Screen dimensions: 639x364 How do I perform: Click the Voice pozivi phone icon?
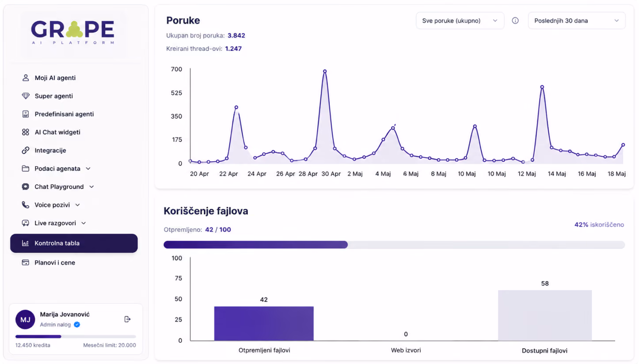(x=26, y=205)
